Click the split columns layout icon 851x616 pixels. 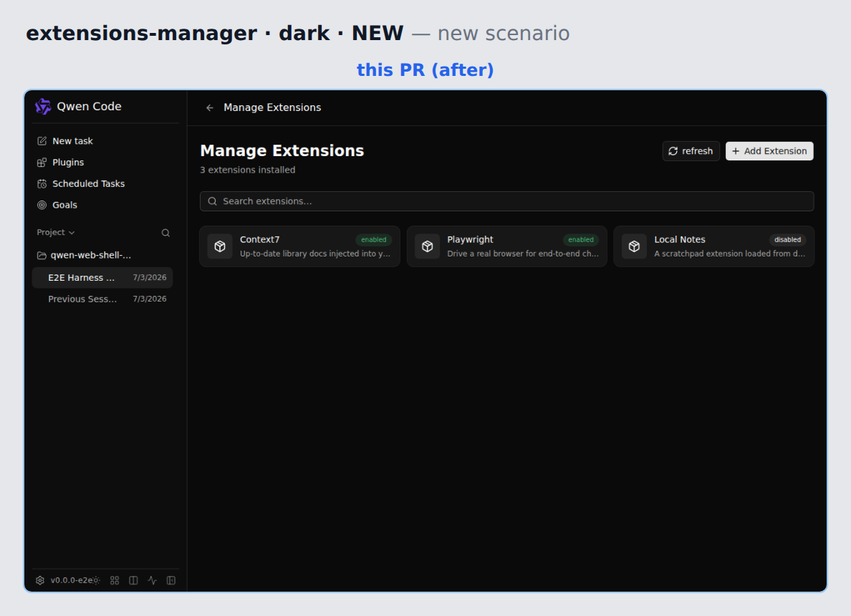tap(133, 580)
